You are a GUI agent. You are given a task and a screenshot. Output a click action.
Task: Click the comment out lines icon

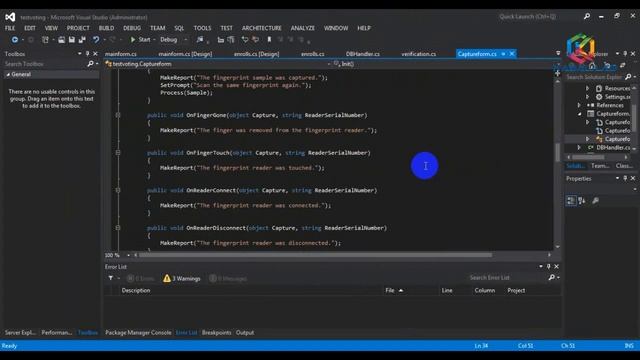245,40
